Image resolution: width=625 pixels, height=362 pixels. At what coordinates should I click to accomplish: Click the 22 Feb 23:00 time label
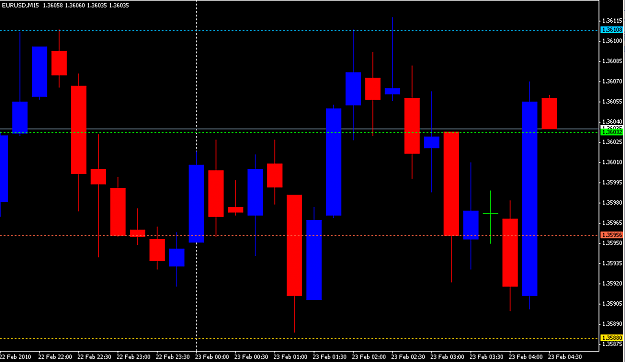click(134, 356)
